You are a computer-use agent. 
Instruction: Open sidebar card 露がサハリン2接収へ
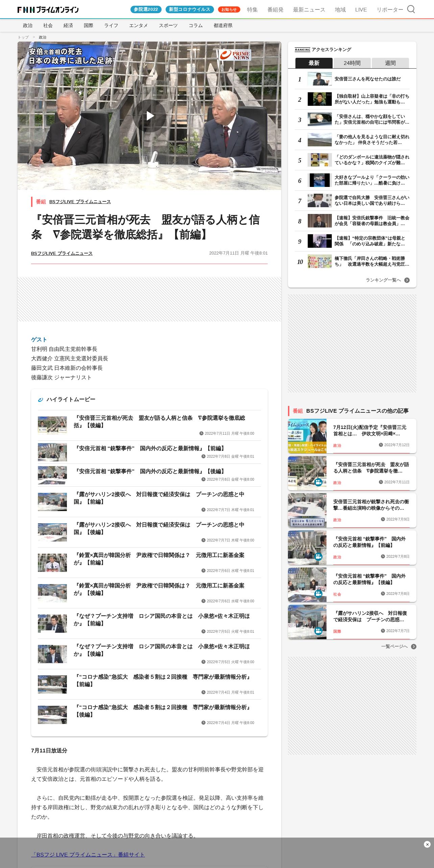pos(352,622)
